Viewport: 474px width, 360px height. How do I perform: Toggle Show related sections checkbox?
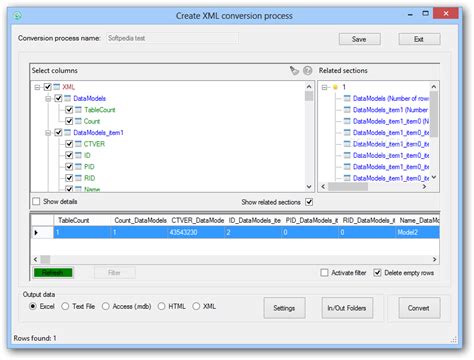[x=309, y=202]
